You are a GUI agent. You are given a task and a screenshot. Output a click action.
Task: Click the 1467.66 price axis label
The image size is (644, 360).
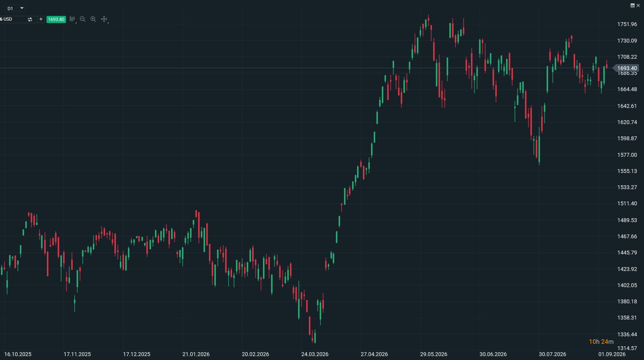[627, 237]
